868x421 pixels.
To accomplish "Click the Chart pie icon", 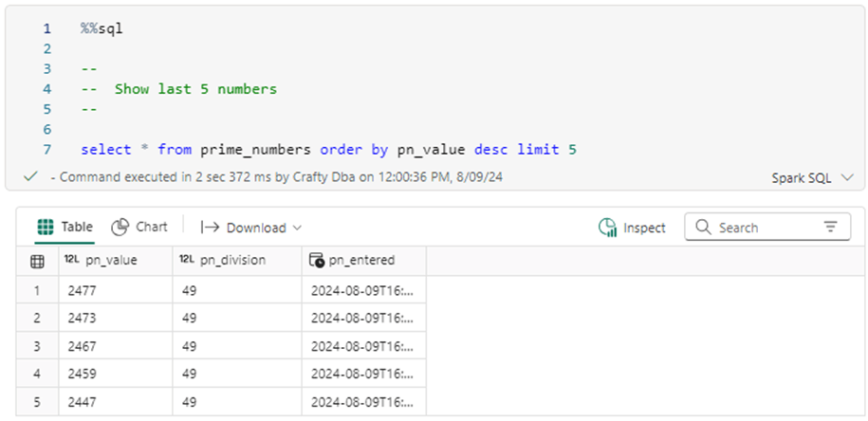I will click(120, 228).
